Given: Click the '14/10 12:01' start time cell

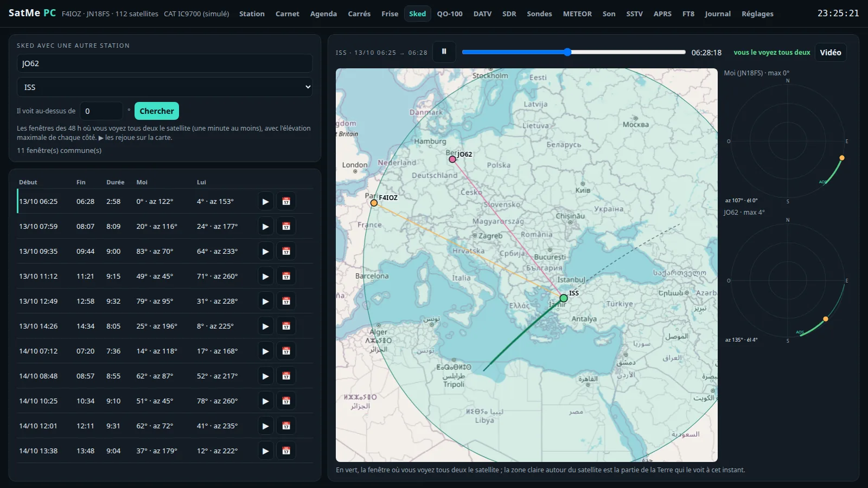Looking at the screenshot, I should click(38, 426).
